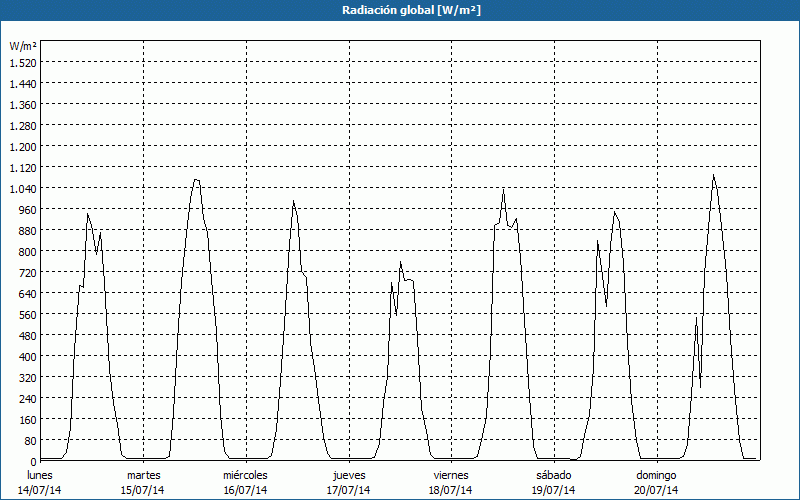Click the 17/07/14 date label
Image resolution: width=800 pixels, height=500 pixels.
point(349,490)
